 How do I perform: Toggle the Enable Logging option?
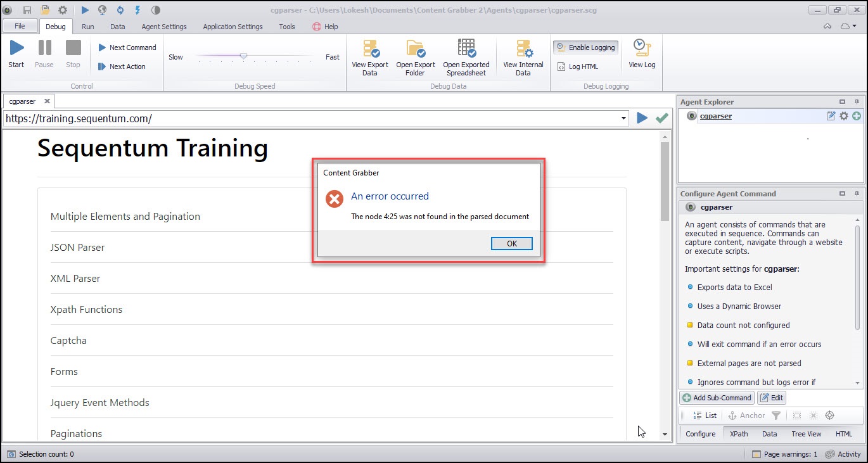(x=585, y=48)
